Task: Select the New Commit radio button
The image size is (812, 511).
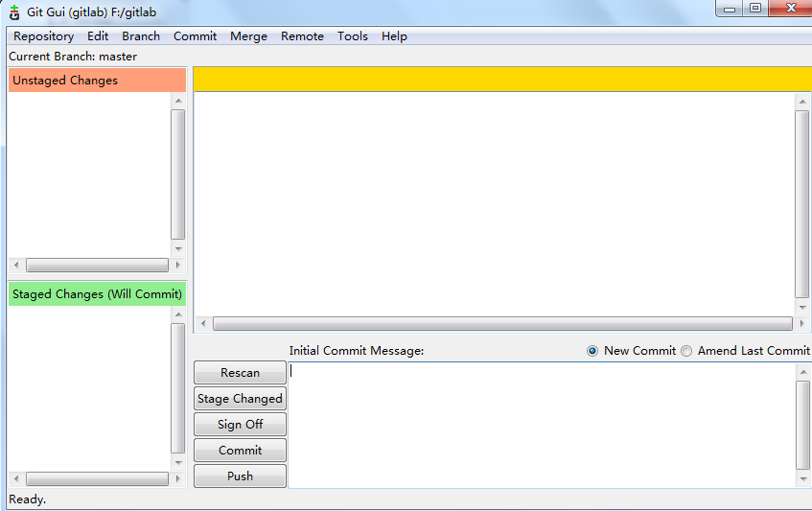Action: point(592,351)
